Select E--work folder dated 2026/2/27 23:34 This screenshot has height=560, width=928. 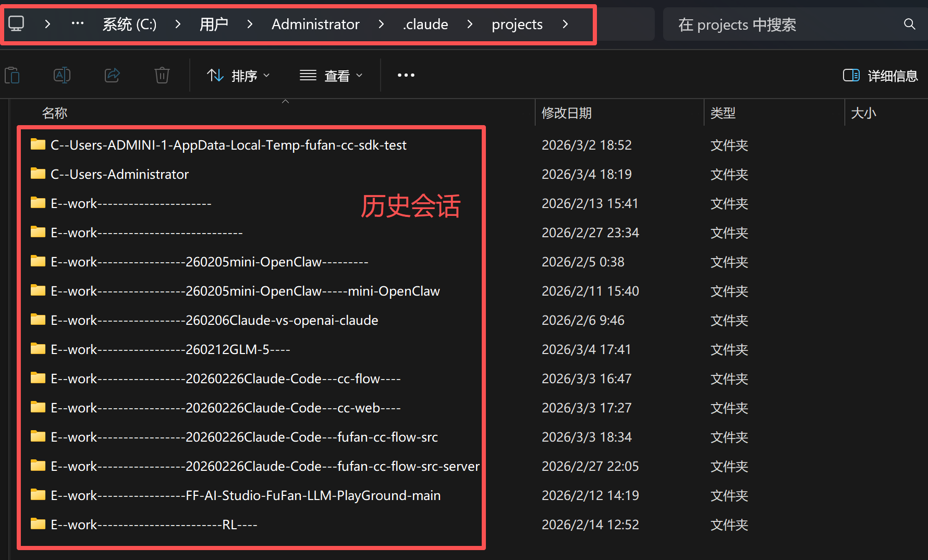point(146,233)
